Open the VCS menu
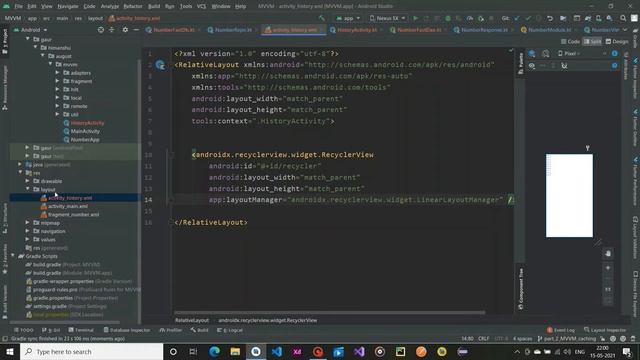This screenshot has height=360, width=640. coord(201,6)
